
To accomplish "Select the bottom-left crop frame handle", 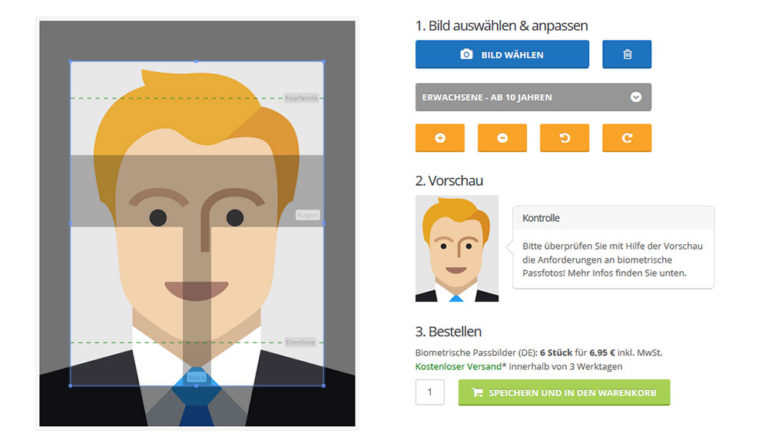I will tap(71, 386).
